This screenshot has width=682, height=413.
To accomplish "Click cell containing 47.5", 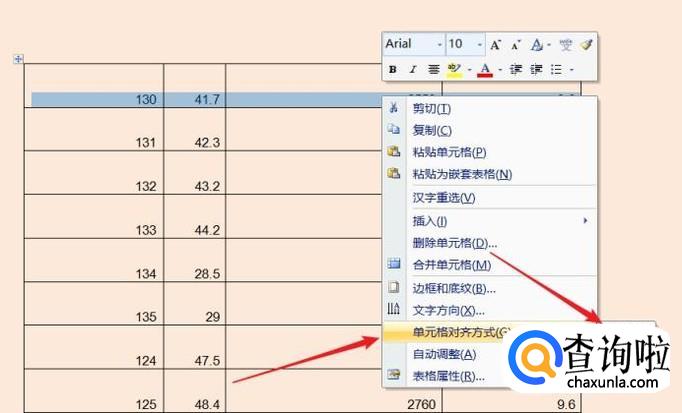I will [x=194, y=347].
